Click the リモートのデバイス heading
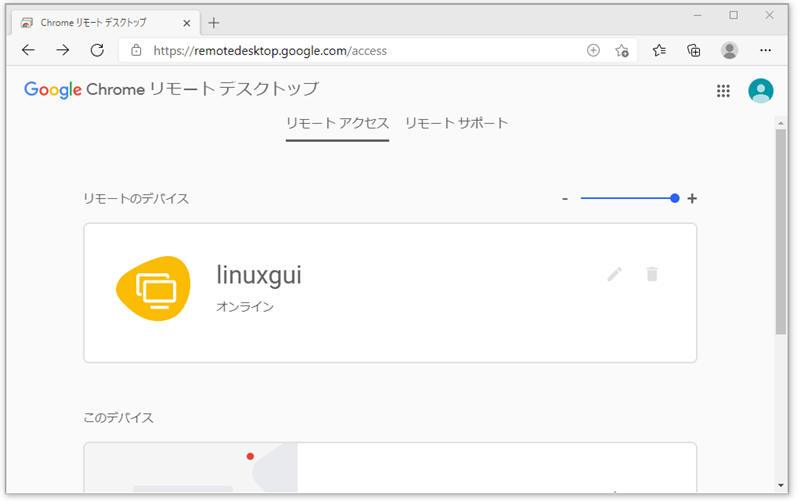 click(x=136, y=198)
